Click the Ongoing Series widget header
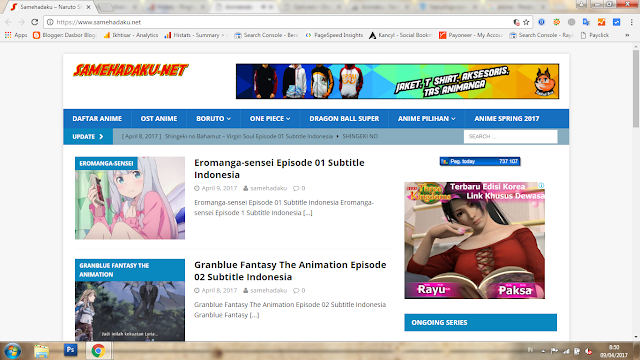640x360 pixels. click(x=480, y=322)
